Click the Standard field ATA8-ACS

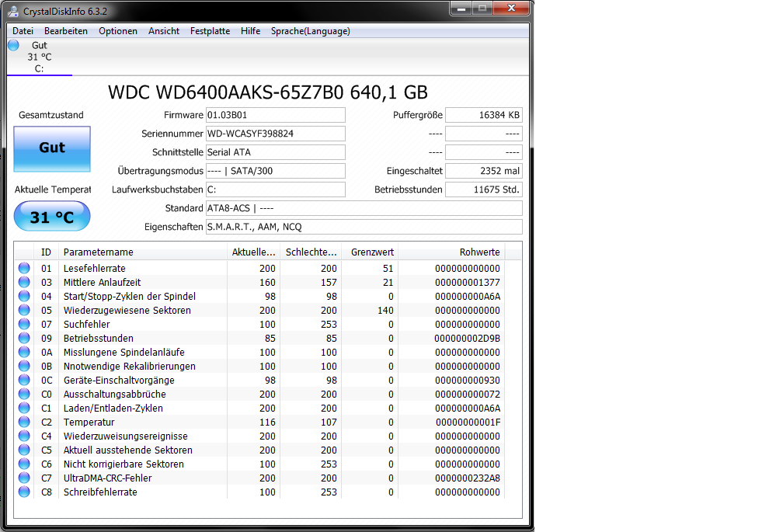pos(364,208)
